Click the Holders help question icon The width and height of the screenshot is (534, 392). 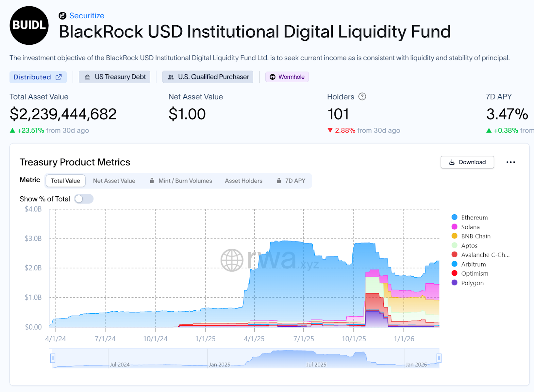pyautogui.click(x=362, y=97)
